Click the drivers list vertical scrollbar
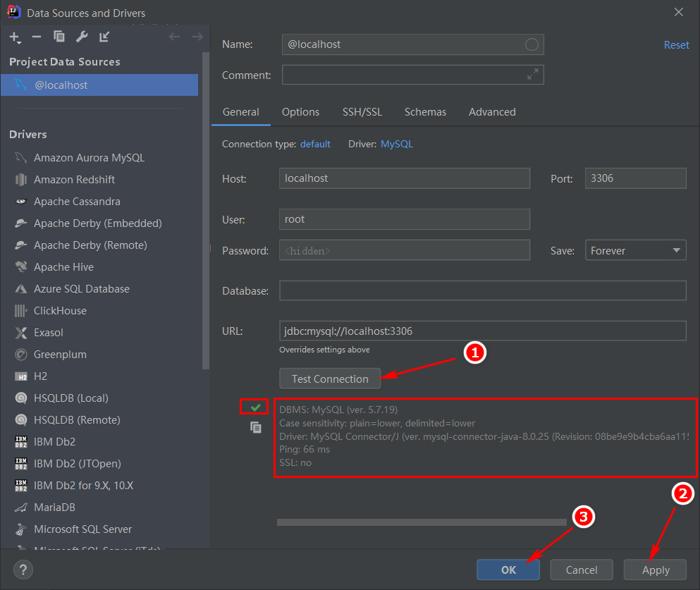Image resolution: width=700 pixels, height=590 pixels. click(206, 211)
